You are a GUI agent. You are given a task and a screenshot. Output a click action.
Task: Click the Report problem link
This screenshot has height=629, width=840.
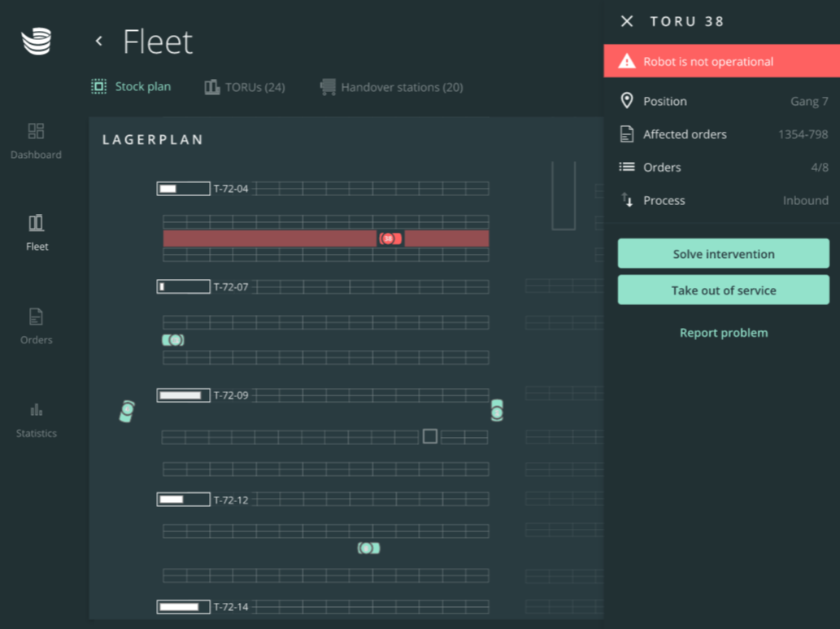coord(723,333)
